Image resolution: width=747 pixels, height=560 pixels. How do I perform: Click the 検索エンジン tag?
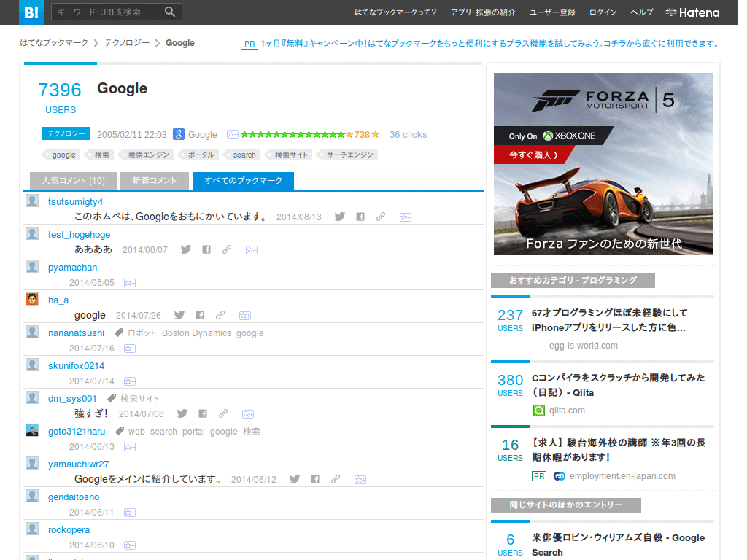pos(148,155)
